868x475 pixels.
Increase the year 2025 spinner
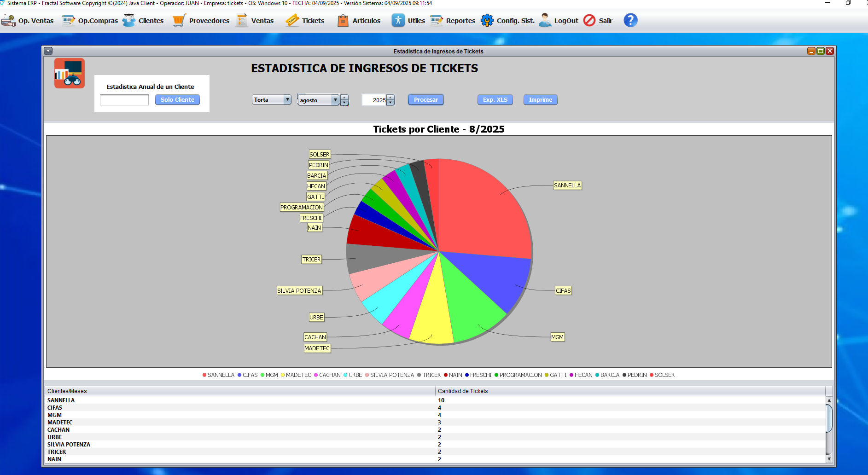[390, 97]
